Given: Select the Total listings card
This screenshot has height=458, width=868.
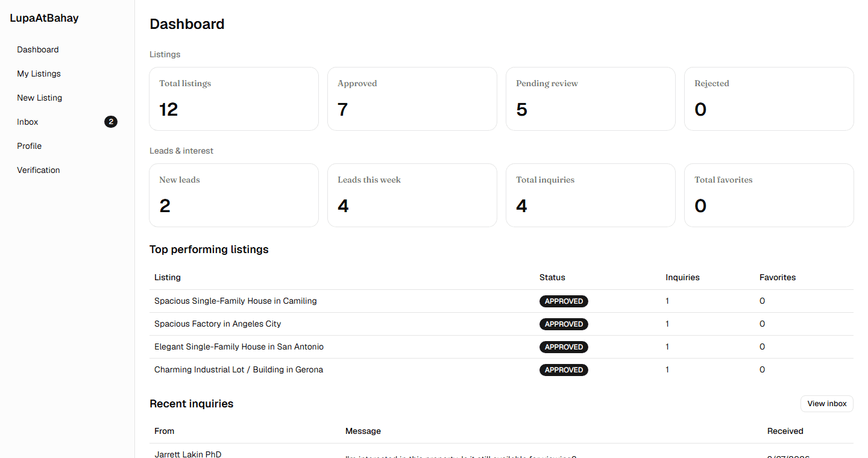Looking at the screenshot, I should tap(234, 99).
